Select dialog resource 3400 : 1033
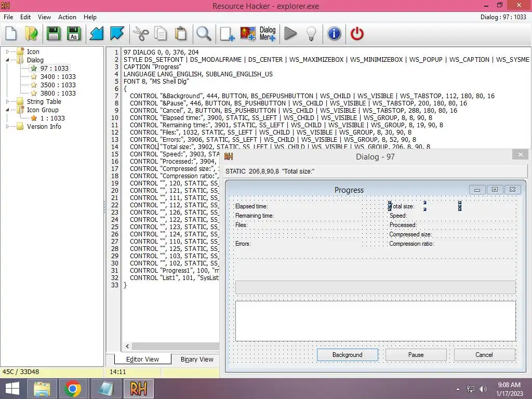This screenshot has height=399, width=532. pyautogui.click(x=58, y=77)
